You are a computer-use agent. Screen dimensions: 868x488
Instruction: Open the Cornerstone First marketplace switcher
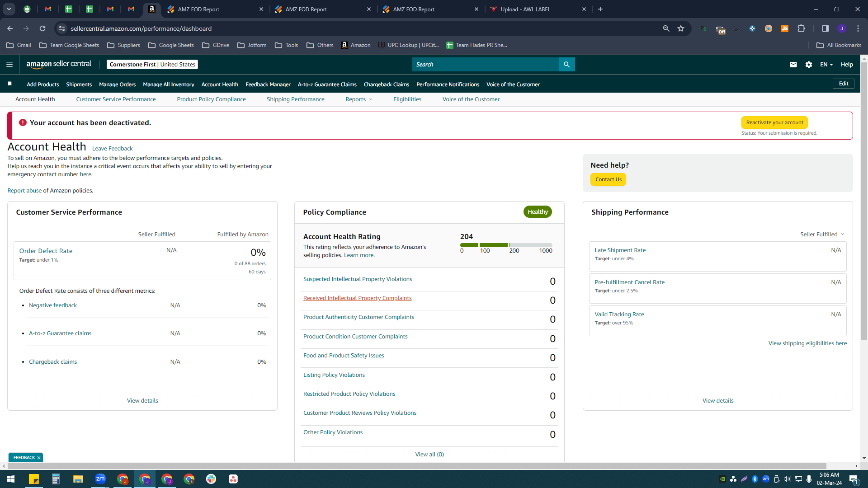152,65
